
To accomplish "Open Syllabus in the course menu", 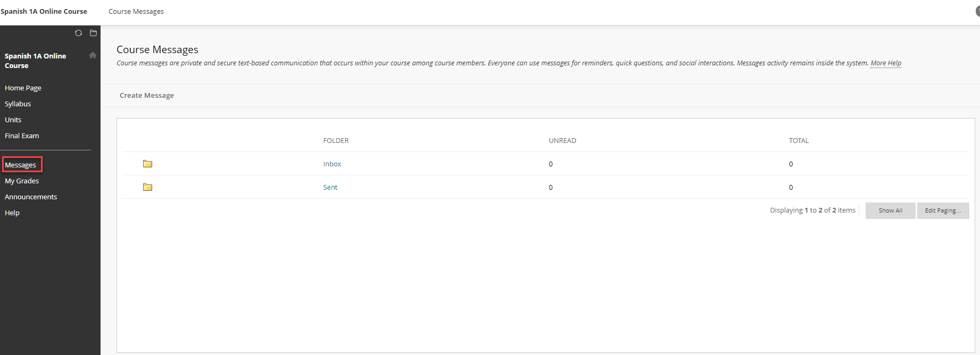I will click(18, 104).
